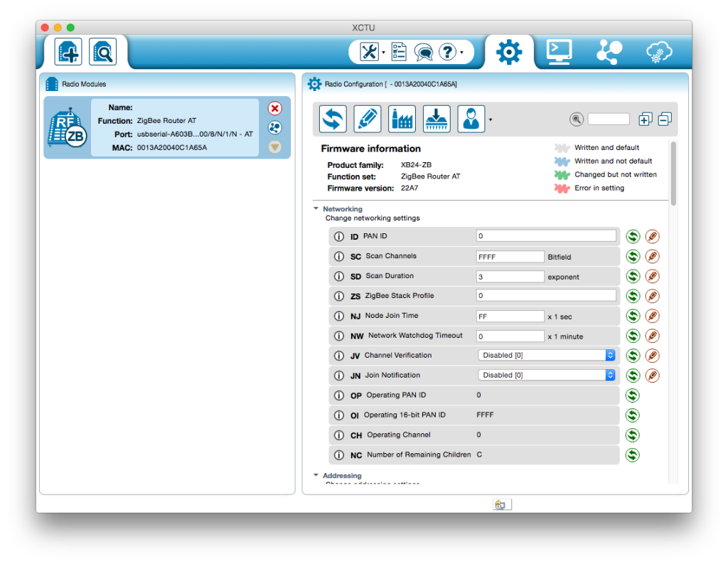The width and height of the screenshot is (728, 564).
Task: Click the Write radio settings pencil icon
Action: 367,119
